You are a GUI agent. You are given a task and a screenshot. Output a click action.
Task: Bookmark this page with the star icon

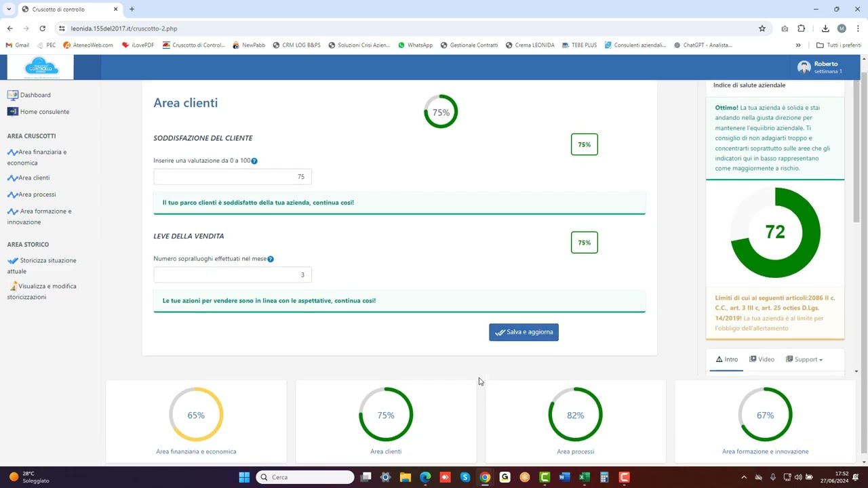coord(762,28)
